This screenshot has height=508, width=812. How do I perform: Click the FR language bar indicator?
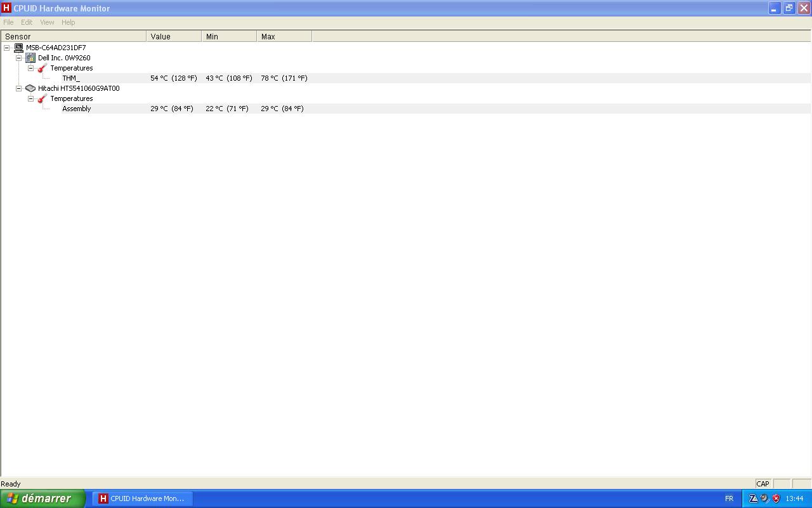[x=729, y=498]
